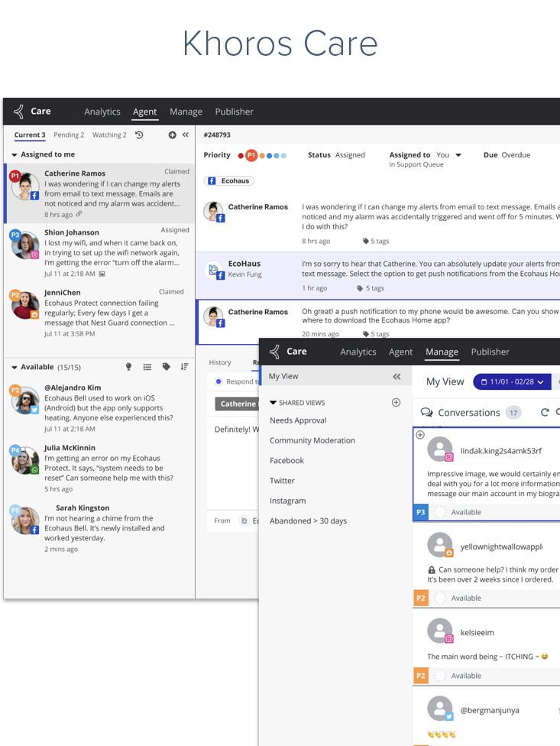Switch to the Pending 2 tab
This screenshot has height=746, width=560.
(69, 135)
